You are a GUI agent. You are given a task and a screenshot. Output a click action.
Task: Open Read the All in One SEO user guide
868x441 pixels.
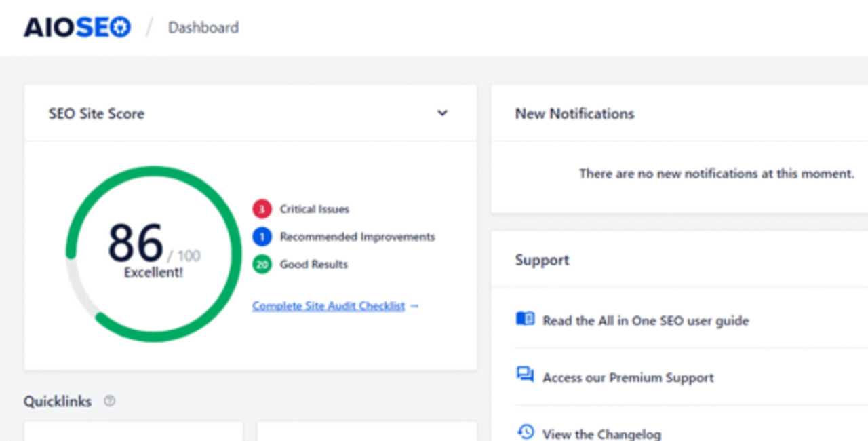[646, 320]
